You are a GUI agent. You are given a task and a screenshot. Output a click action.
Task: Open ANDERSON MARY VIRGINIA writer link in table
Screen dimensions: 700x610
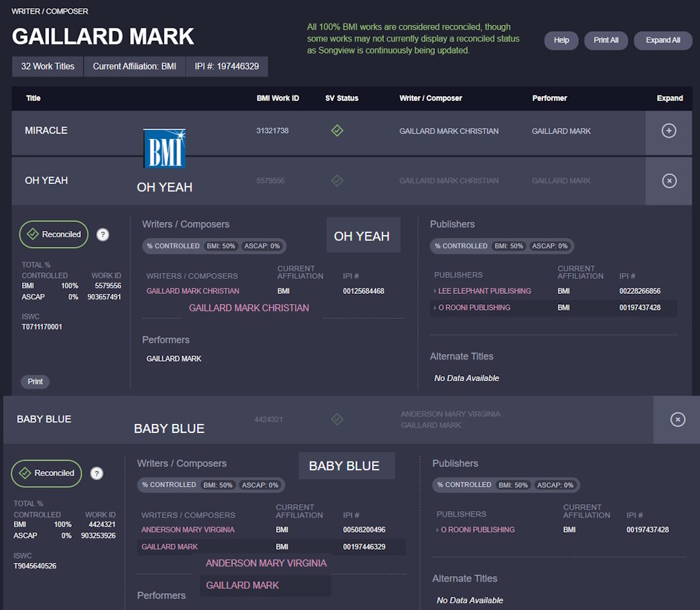[x=188, y=530]
